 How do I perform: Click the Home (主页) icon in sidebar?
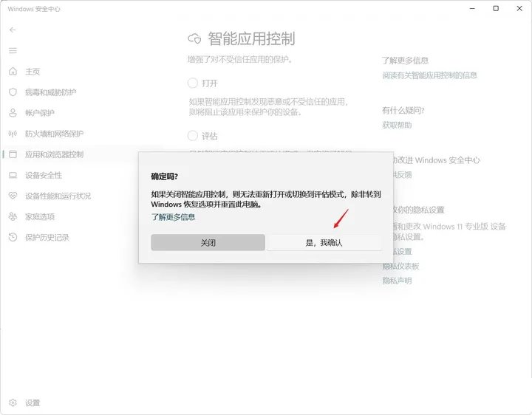13,72
